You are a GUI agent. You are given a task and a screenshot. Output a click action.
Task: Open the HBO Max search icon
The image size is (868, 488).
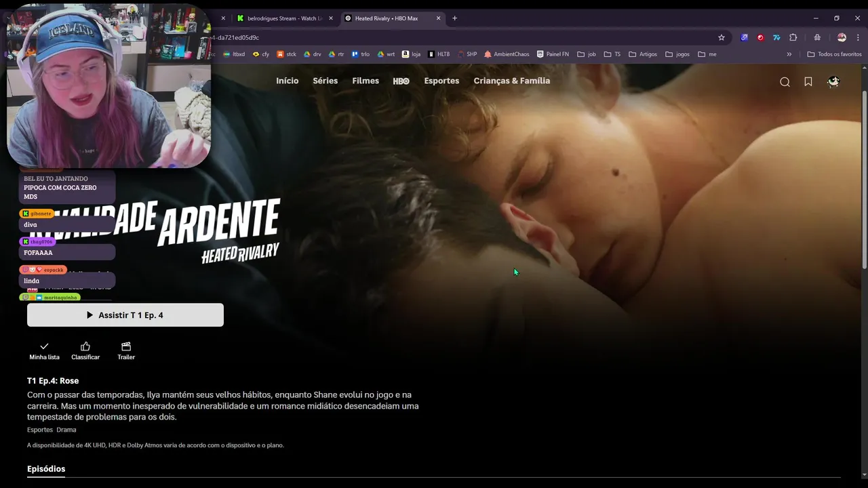[x=785, y=82]
